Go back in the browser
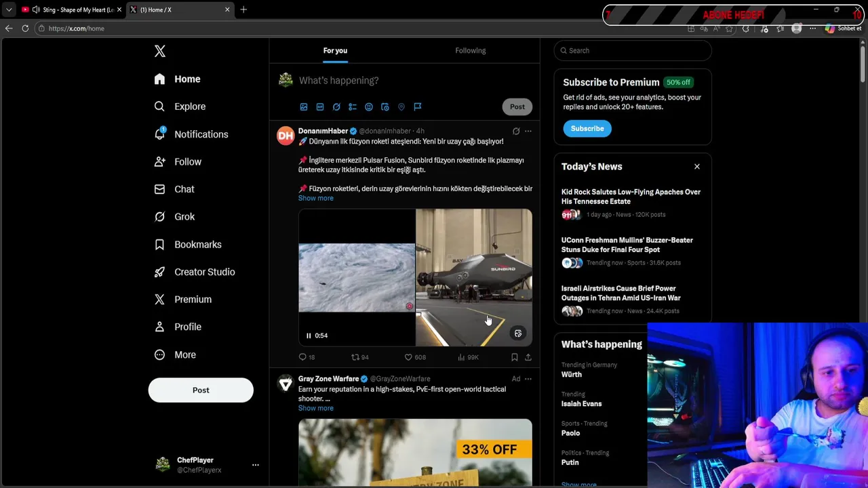Screen dimensions: 868x488 [9, 28]
